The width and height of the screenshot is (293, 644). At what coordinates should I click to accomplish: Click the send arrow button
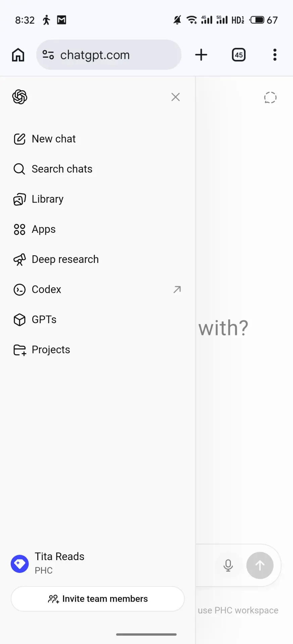[260, 566]
